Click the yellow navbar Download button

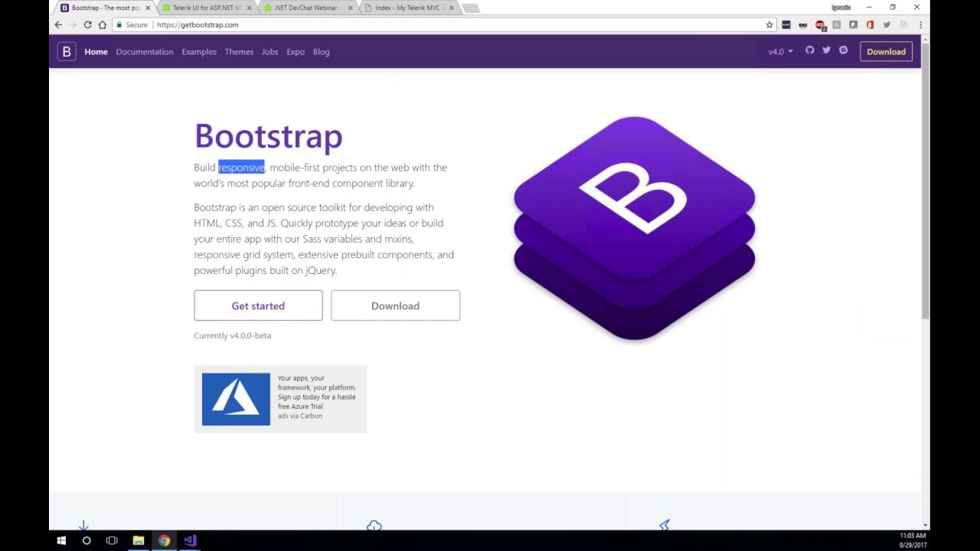click(x=886, y=51)
